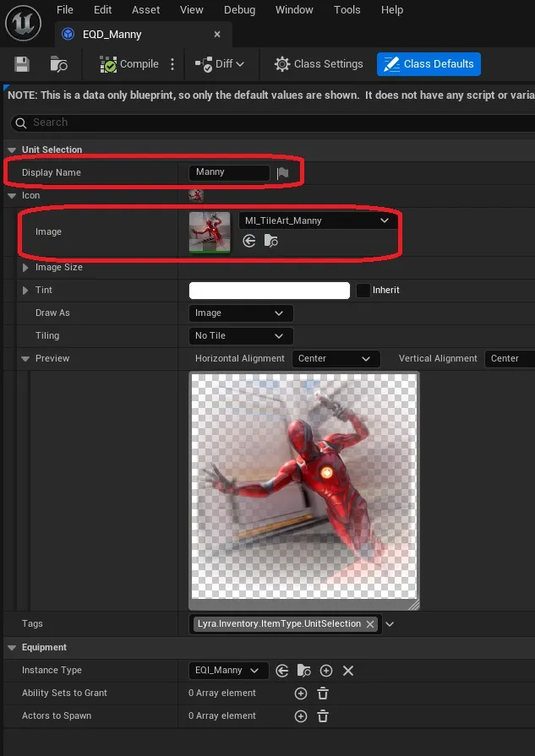
Task: Click the EQD_Manny blueprint tab icon
Action: click(68, 35)
